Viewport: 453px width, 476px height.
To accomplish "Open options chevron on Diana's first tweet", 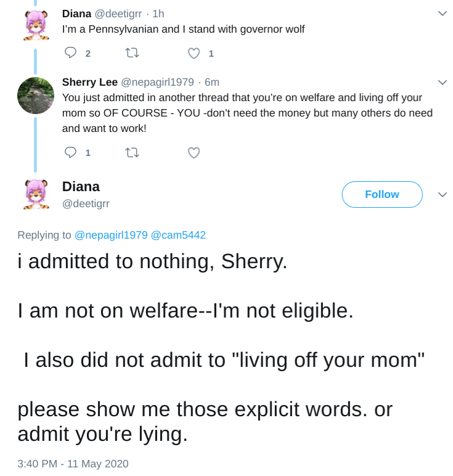I will point(443,14).
